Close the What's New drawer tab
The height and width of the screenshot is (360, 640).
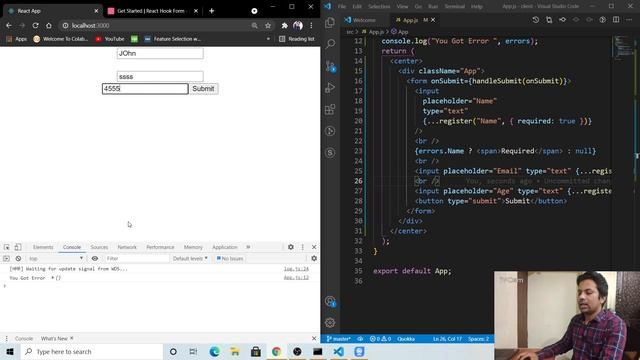tap(71, 338)
